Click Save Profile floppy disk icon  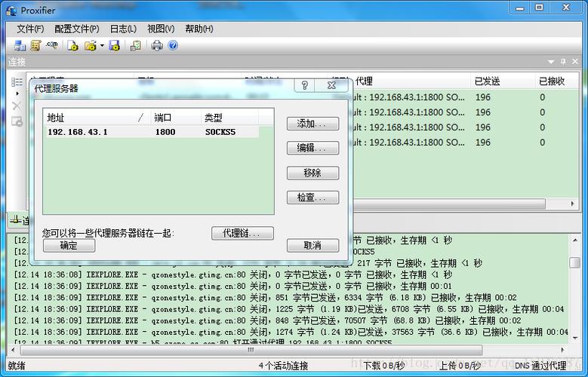pos(115,46)
